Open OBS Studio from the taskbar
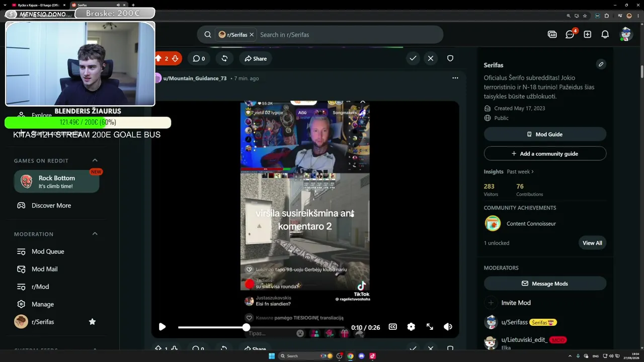644x362 pixels. click(x=340, y=356)
